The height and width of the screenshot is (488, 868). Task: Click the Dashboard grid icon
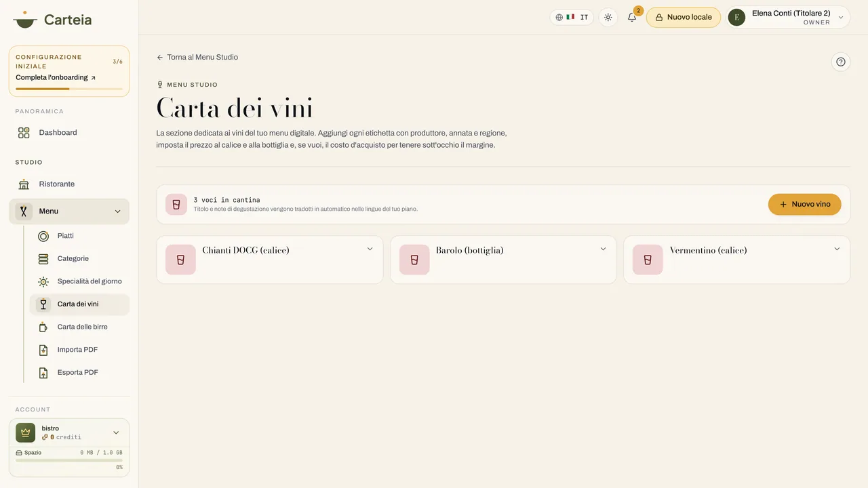point(24,133)
